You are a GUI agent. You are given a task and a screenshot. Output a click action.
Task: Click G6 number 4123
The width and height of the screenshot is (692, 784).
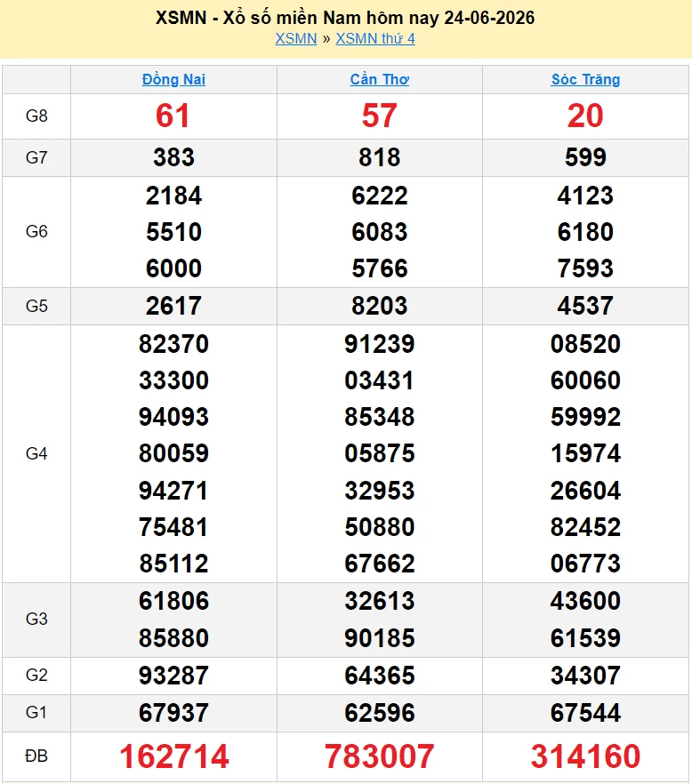point(585,196)
